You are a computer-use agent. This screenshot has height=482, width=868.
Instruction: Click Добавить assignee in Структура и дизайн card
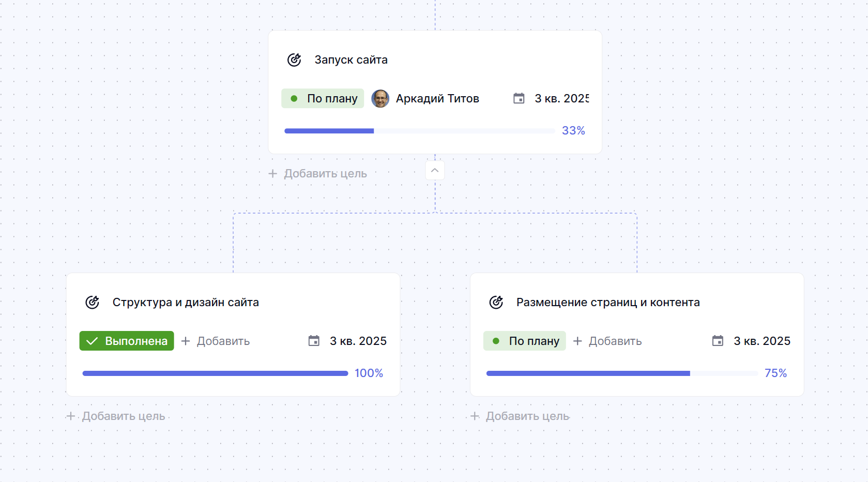point(216,341)
